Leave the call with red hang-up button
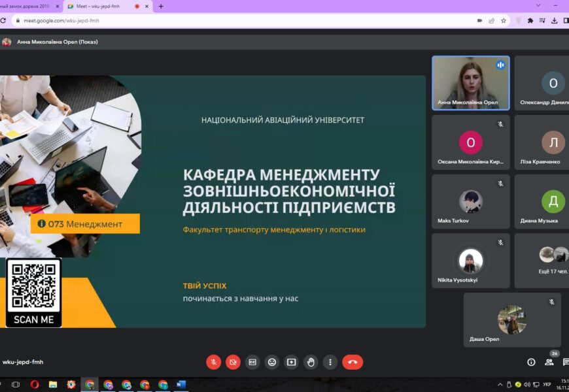Image resolution: width=569 pixels, height=392 pixels. (353, 362)
